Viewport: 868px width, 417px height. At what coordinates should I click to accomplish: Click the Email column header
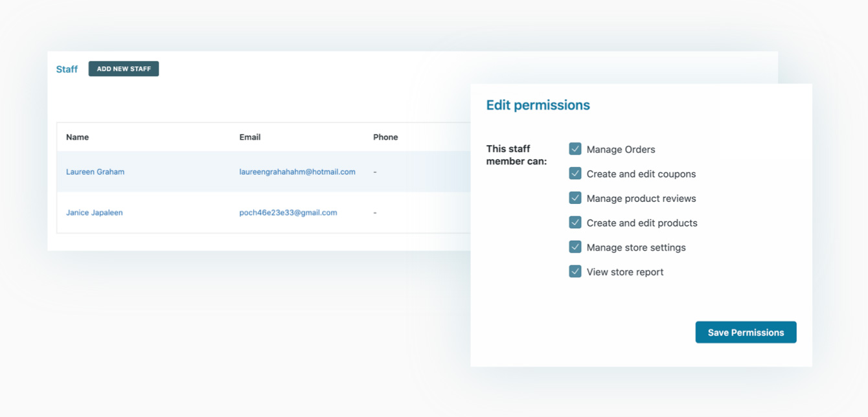tap(250, 137)
